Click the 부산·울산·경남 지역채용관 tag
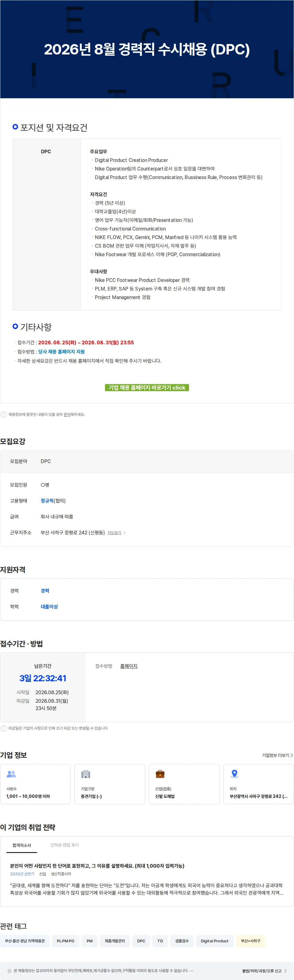 (x=25, y=941)
